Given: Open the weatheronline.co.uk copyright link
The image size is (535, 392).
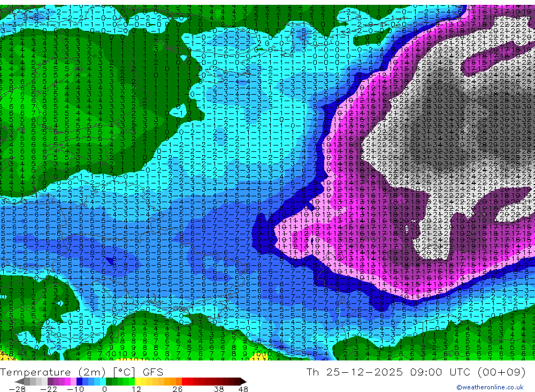Looking at the screenshot, I should pyautogui.click(x=490, y=387).
